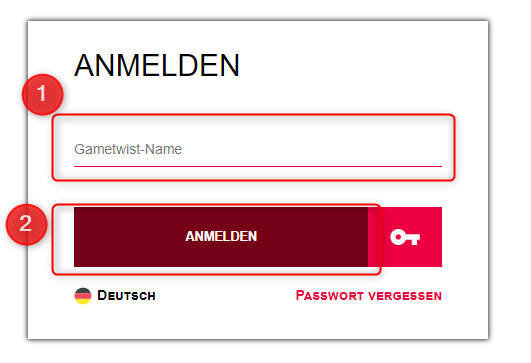Click the red circle numbered 2
The height and width of the screenshot is (363, 531).
coord(27,225)
